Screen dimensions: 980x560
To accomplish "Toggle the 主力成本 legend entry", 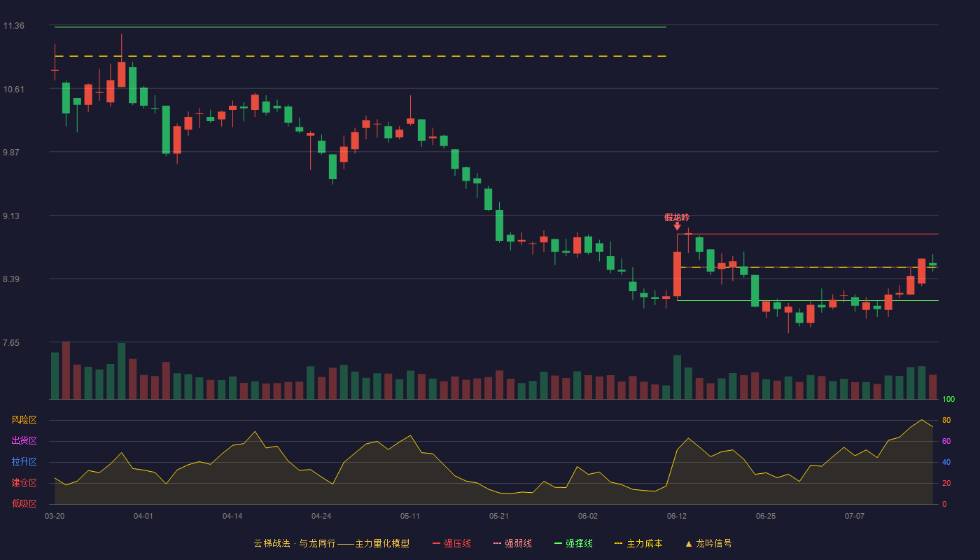I will point(638,543).
